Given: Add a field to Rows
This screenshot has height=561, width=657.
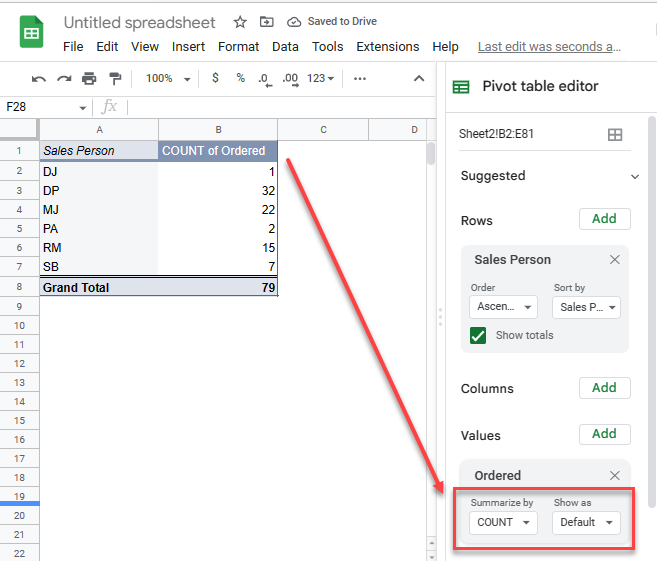Looking at the screenshot, I should coord(604,219).
